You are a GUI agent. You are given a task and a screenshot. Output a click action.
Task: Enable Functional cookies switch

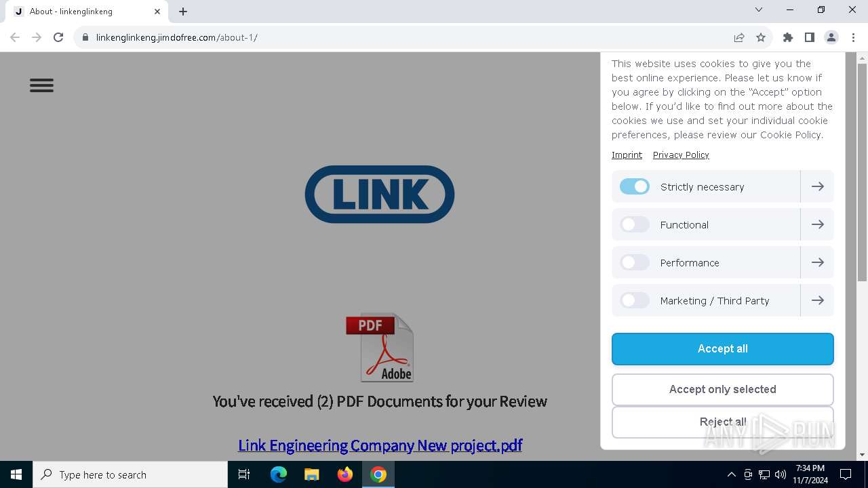[635, 224]
